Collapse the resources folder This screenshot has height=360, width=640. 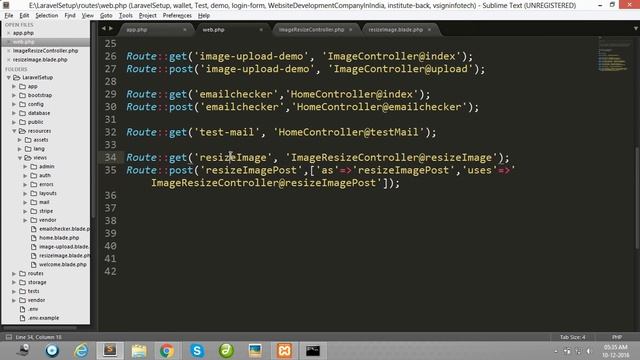click(14, 131)
